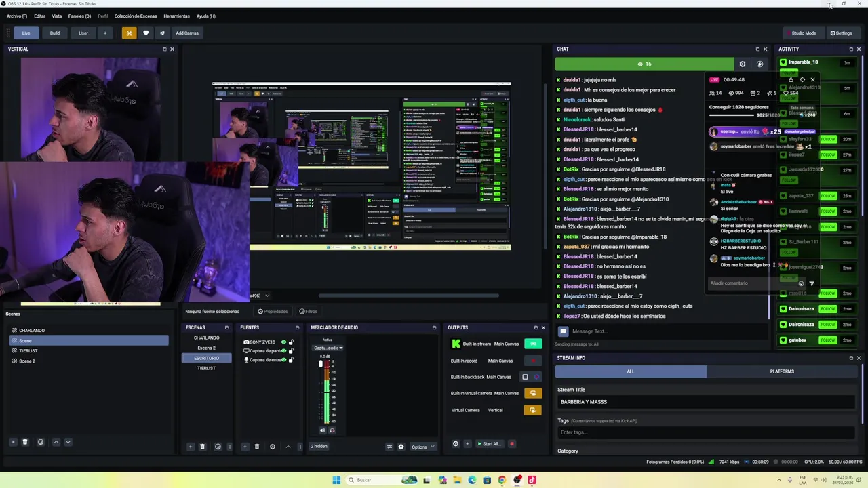Hide the SONY ZVE10 source
Image resolution: width=868 pixels, height=488 pixels.
[x=283, y=342]
